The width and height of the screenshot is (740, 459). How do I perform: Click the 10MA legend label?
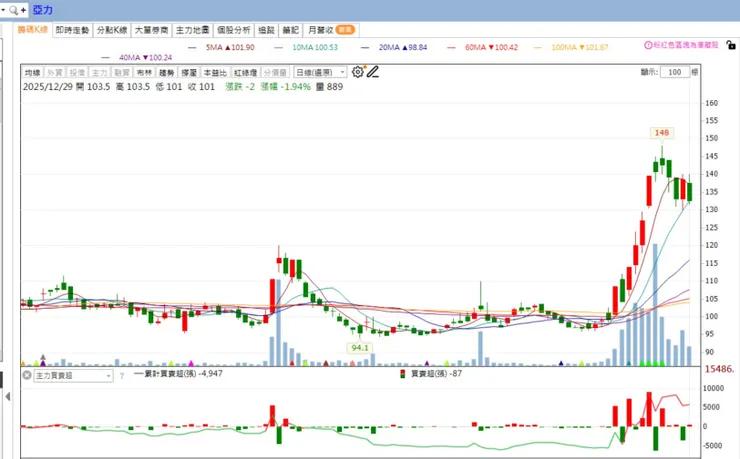[315, 47]
